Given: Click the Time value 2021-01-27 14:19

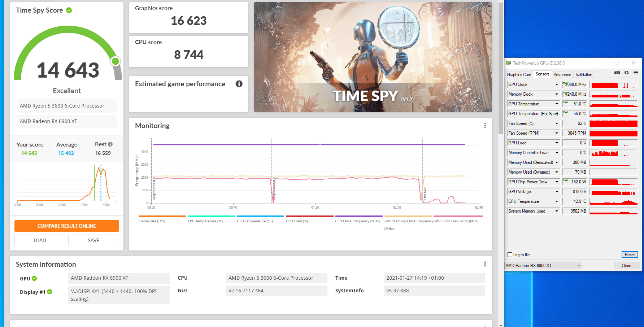Looking at the screenshot, I should coord(434,278).
